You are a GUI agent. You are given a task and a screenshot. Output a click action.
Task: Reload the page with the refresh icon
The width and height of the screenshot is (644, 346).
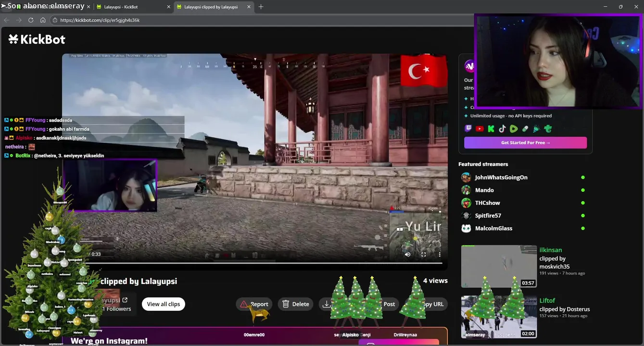pyautogui.click(x=31, y=20)
